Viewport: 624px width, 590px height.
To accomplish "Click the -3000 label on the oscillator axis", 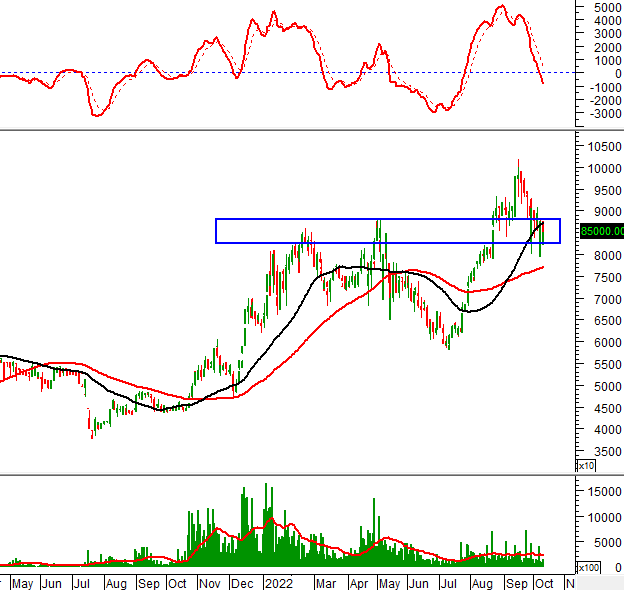I will 605,114.
